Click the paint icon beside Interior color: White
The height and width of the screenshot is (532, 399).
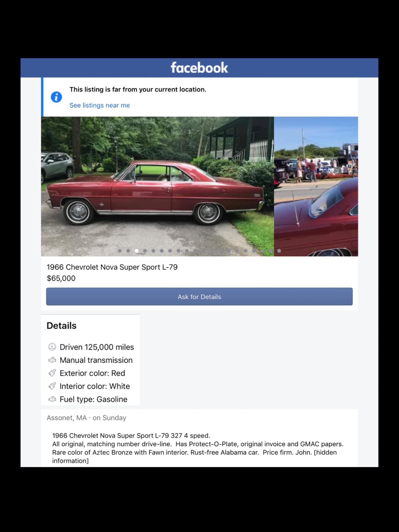(x=52, y=386)
